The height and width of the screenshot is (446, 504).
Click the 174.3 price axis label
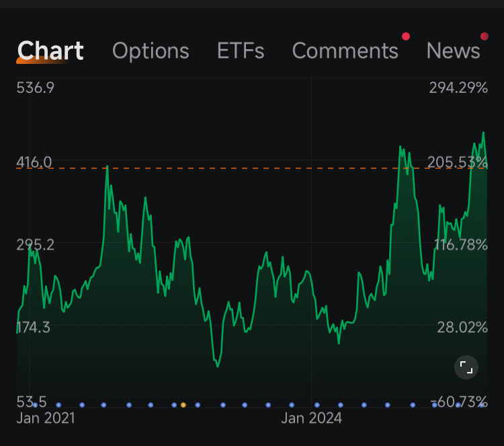click(x=34, y=327)
